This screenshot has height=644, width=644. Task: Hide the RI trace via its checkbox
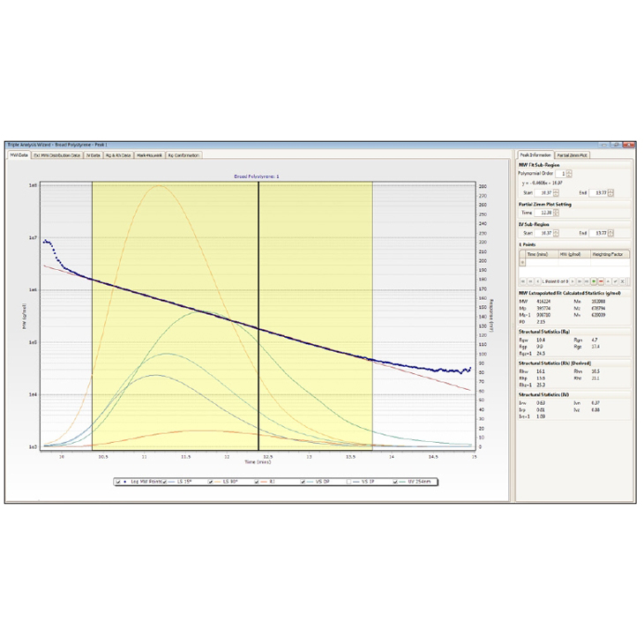coord(258,482)
